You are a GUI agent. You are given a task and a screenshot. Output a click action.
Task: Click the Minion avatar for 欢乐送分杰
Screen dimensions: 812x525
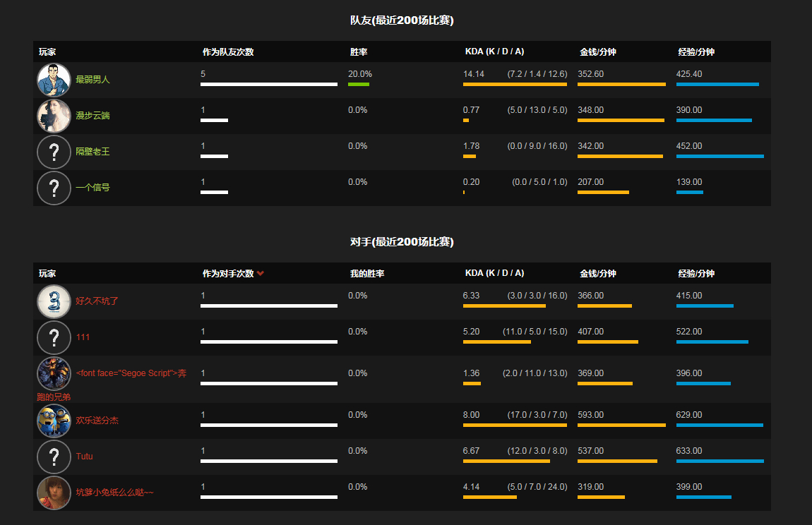(54, 421)
